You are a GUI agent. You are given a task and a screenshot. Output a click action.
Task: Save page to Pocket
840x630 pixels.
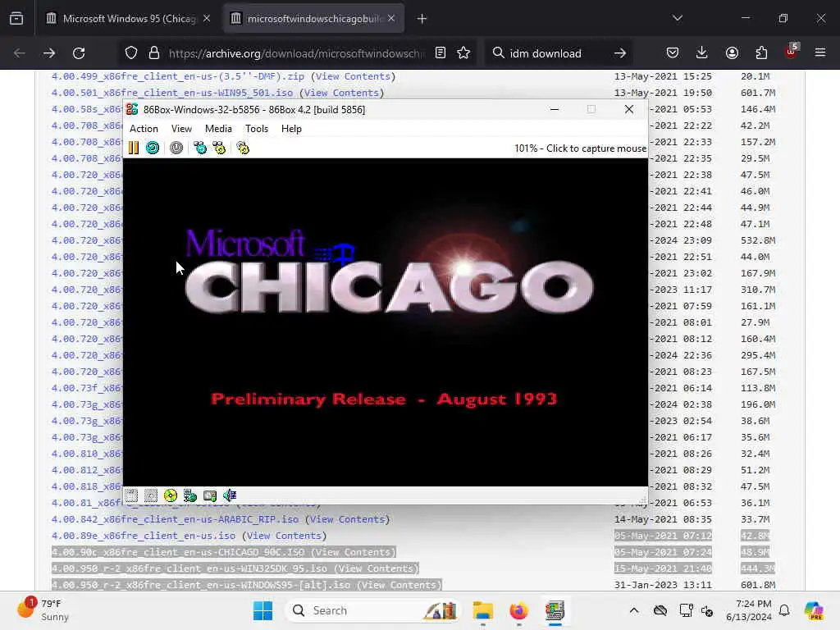[673, 53]
